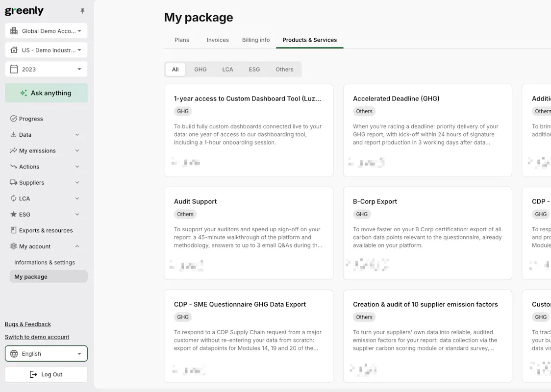The width and height of the screenshot is (551, 392).
Task: Click the Log Out button
Action: (46, 374)
